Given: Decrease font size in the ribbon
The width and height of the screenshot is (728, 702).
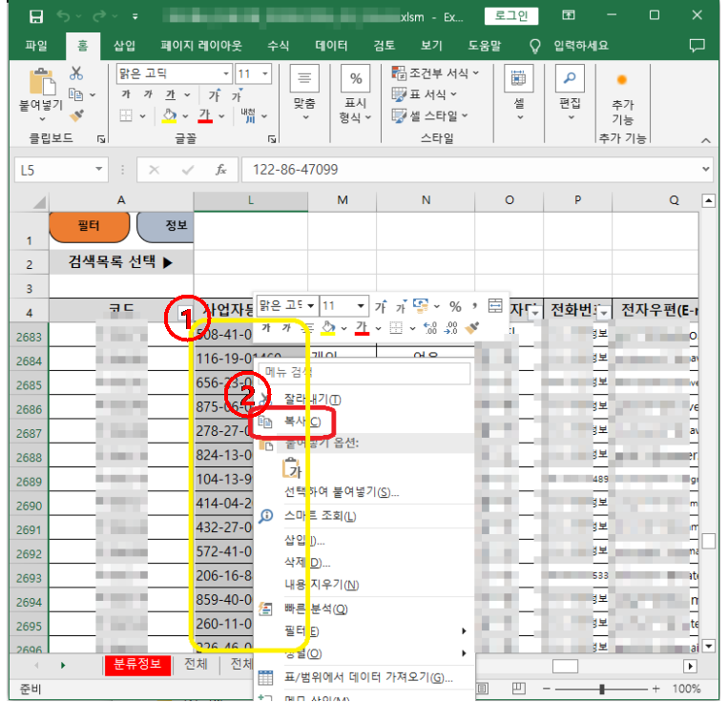Looking at the screenshot, I should click(x=238, y=95).
